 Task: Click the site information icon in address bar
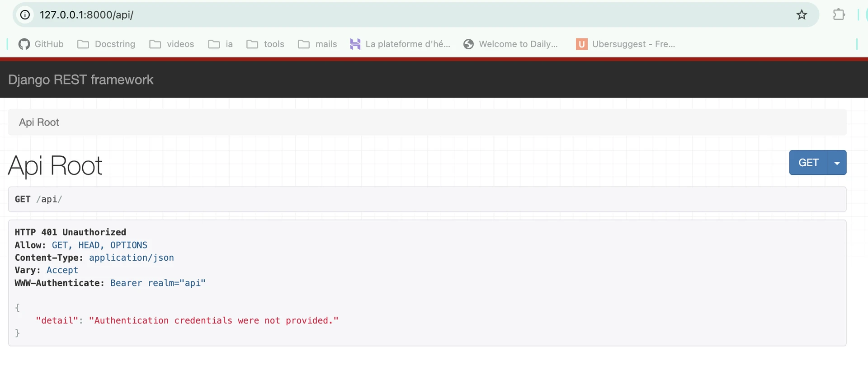pyautogui.click(x=25, y=15)
